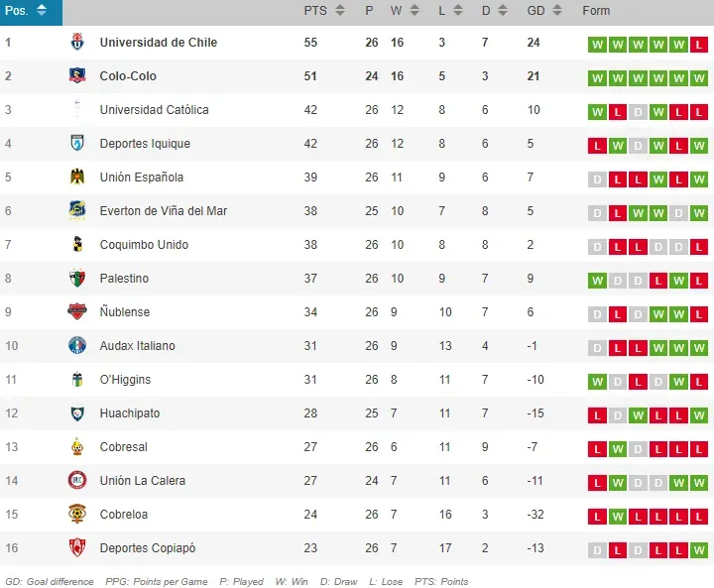Screen dimensions: 714x588
Task: Click the Audax Italiano badge icon
Action: click(77, 346)
